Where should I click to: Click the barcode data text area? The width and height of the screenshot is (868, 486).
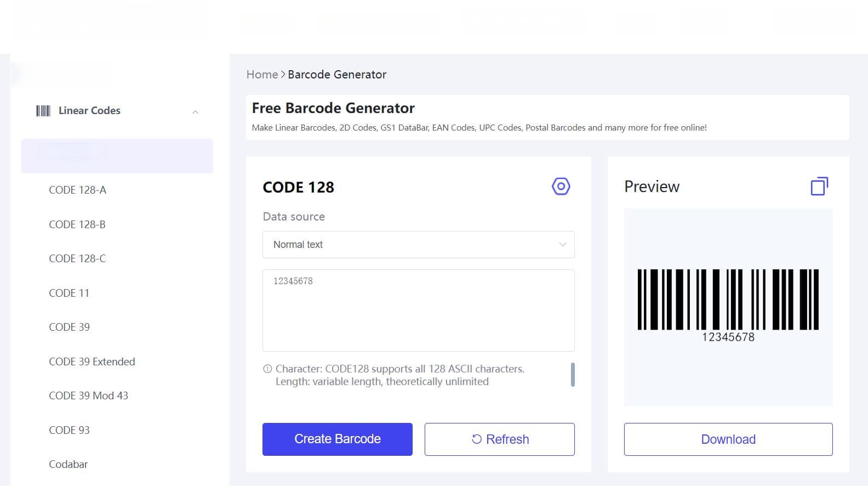pos(418,310)
